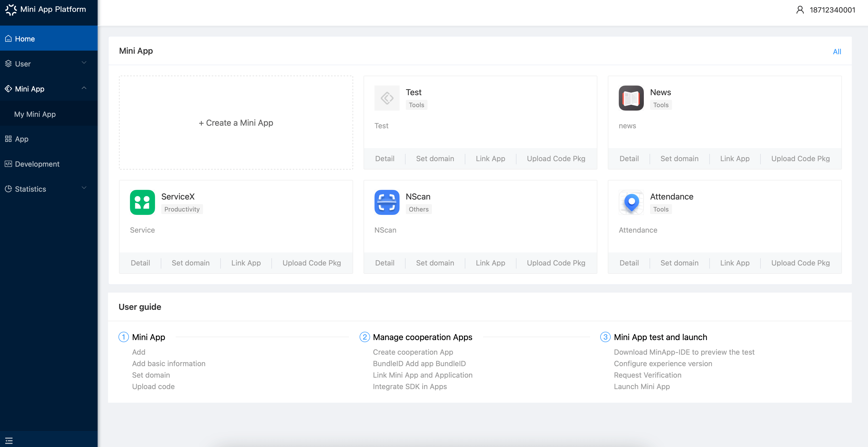Click Set domain for ServiceX
The image size is (868, 447).
click(191, 263)
